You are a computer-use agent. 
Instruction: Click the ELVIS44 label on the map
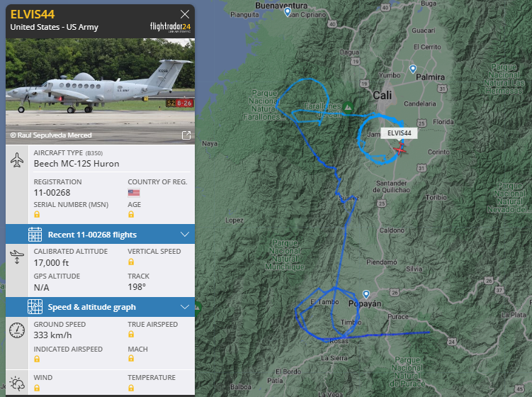[x=399, y=133]
